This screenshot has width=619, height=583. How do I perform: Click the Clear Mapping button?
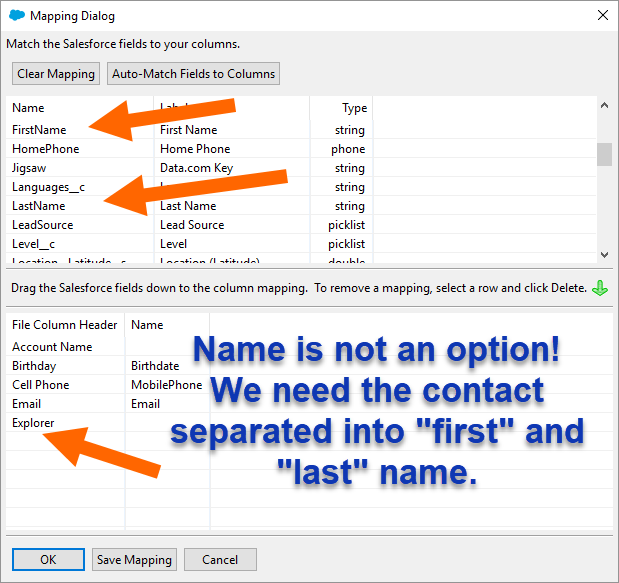pos(56,74)
